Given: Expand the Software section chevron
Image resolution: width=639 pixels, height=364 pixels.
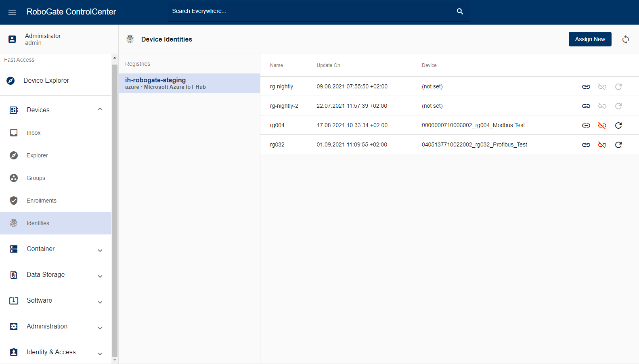Looking at the screenshot, I should (x=100, y=302).
